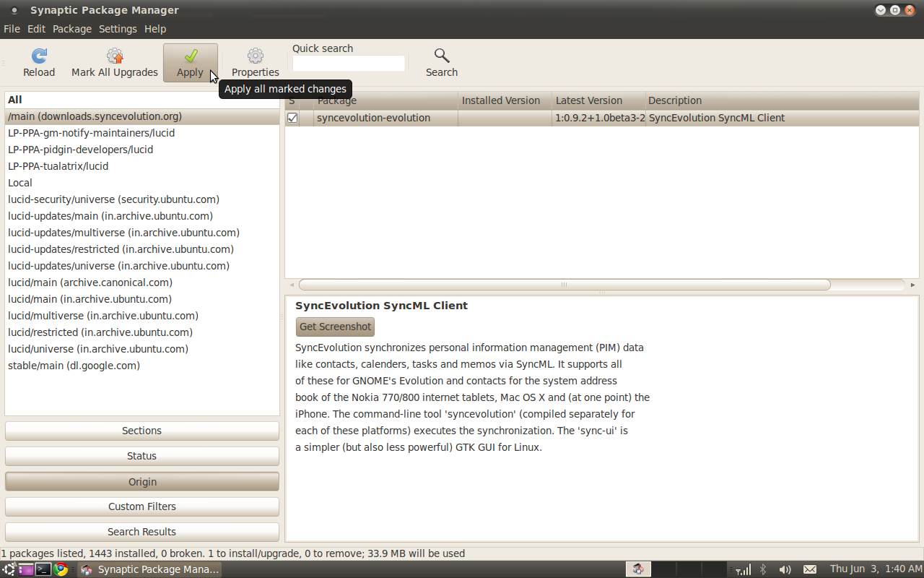
Task: Click the Get Screenshot button
Action: pyautogui.click(x=335, y=327)
